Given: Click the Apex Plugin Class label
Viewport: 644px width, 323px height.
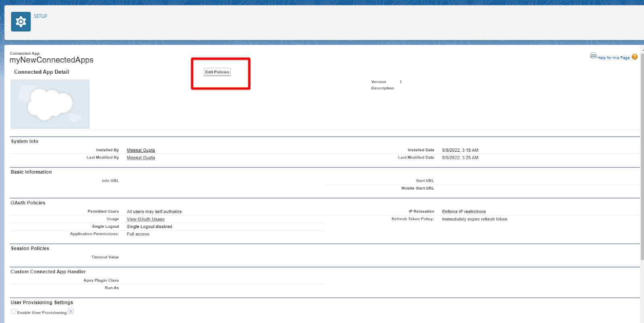Looking at the screenshot, I should [x=101, y=280].
